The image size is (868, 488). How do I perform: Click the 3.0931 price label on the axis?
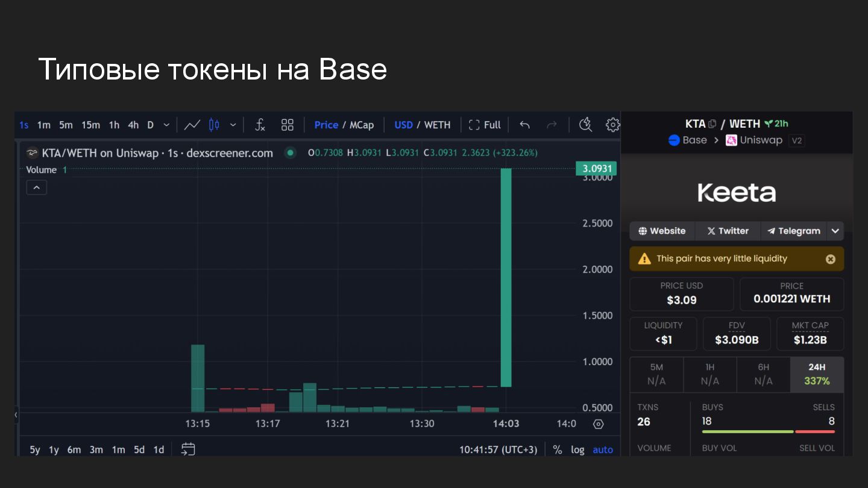click(x=596, y=169)
